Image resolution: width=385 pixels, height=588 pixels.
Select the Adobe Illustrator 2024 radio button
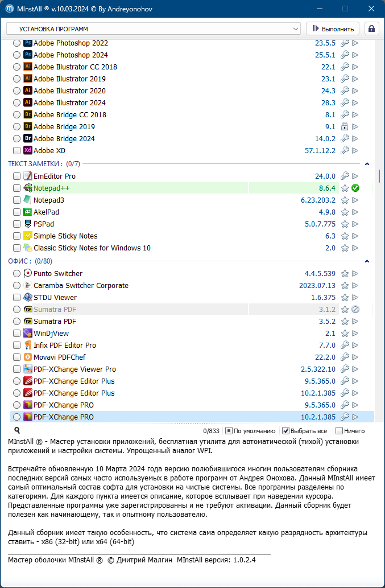click(16, 103)
